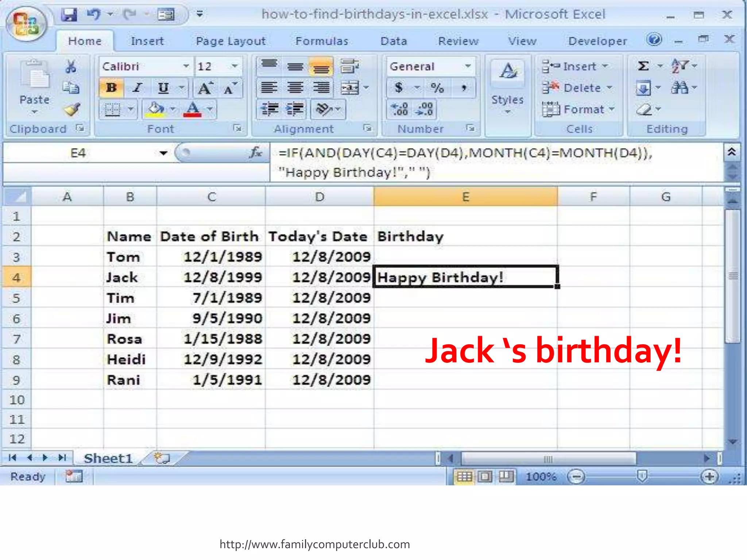Click the Insert Function fx button
The width and height of the screenshot is (747, 560).
(x=256, y=153)
